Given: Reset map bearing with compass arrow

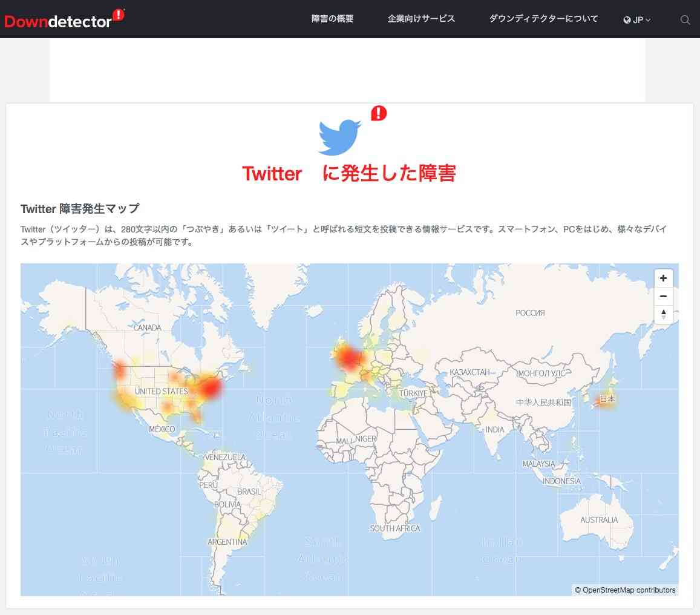Looking at the screenshot, I should click(663, 314).
